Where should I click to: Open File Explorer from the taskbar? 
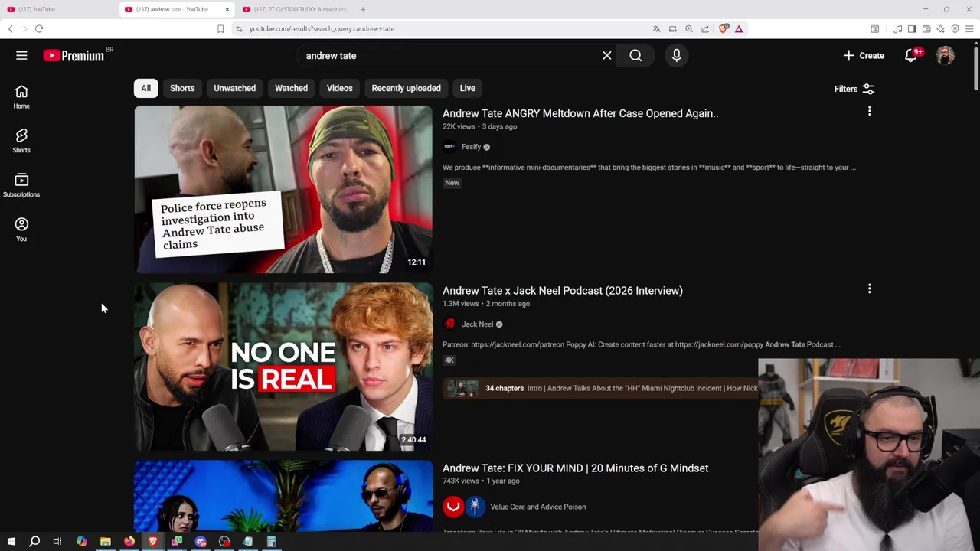coord(106,541)
